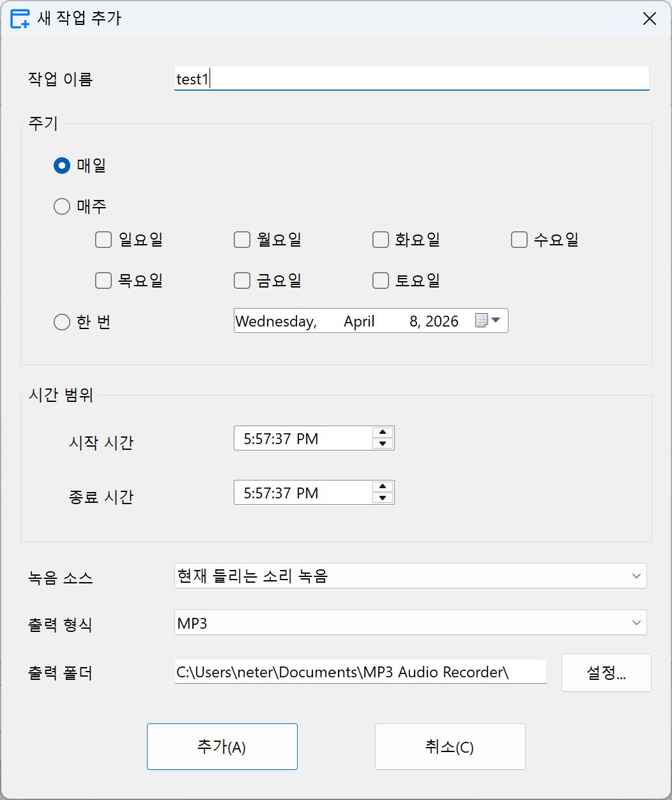Check the 목요일 checkbox
Screen dimensions: 672x800
103,281
